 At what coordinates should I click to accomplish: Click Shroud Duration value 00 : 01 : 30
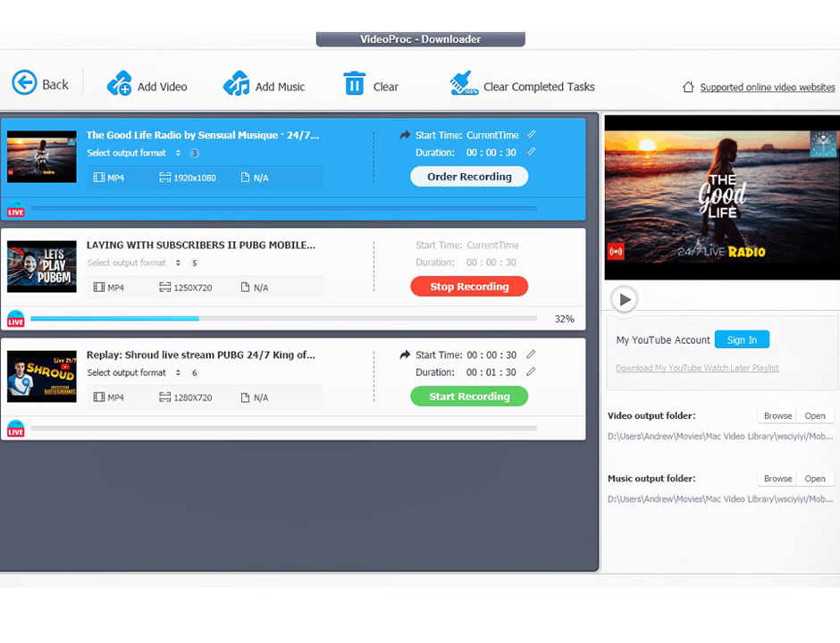tap(491, 372)
